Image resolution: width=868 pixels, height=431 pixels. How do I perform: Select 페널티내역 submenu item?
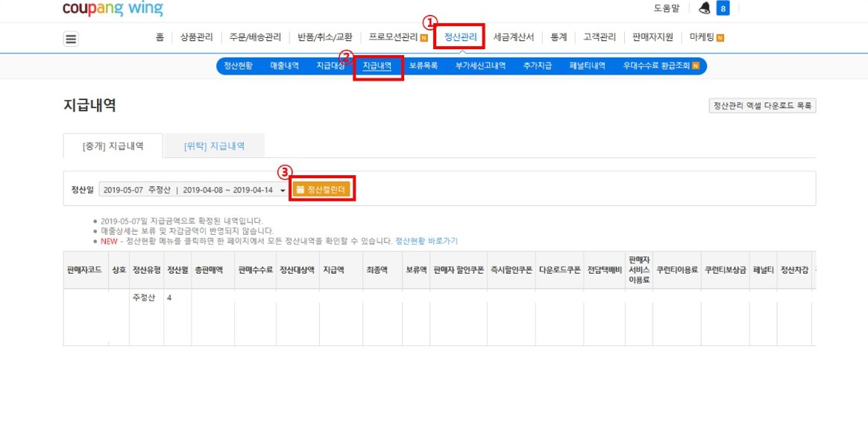587,66
